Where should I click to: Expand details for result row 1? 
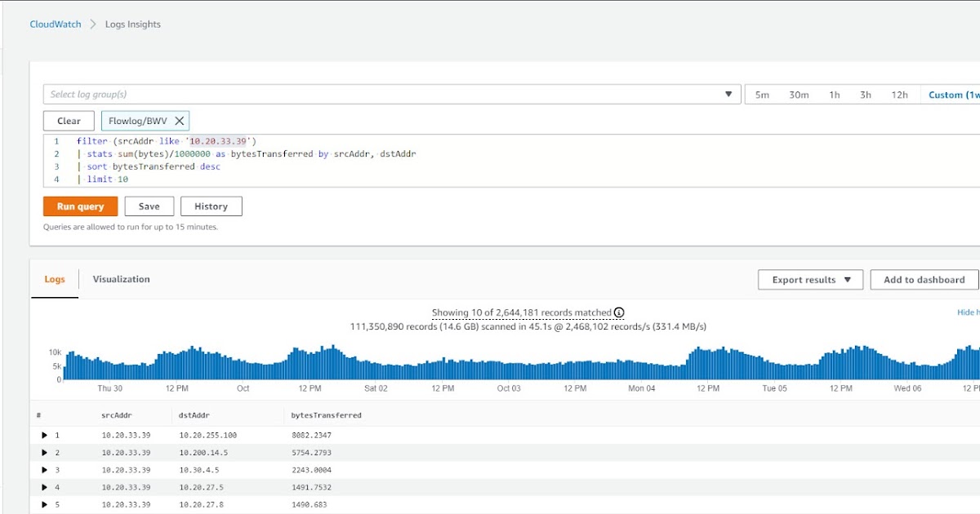45,435
